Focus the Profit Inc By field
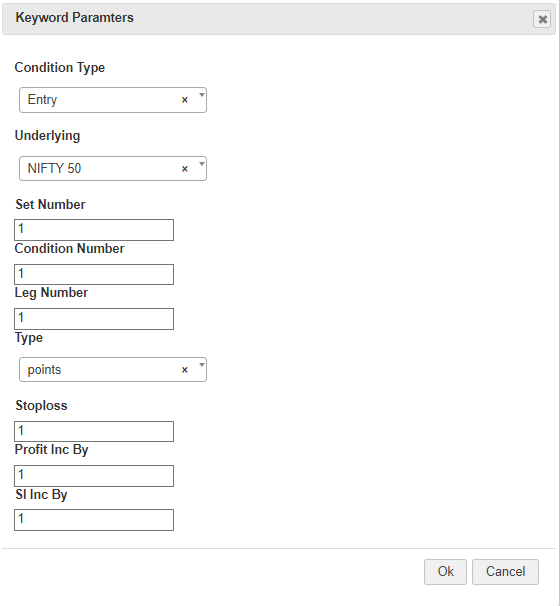The width and height of the screenshot is (560, 606). [94, 476]
